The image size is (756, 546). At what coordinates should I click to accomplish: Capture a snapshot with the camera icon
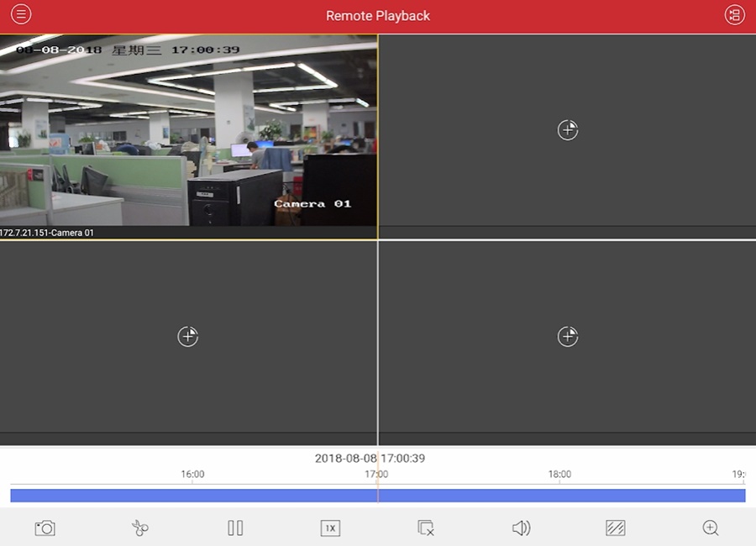click(45, 528)
